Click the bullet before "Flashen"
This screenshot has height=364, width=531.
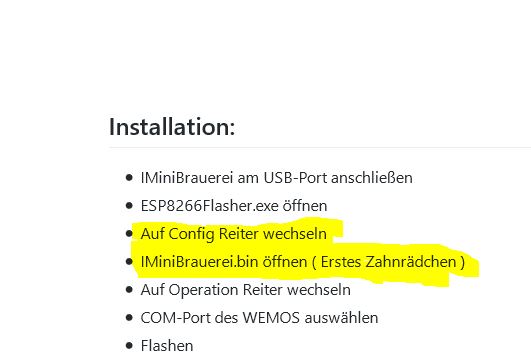129,346
